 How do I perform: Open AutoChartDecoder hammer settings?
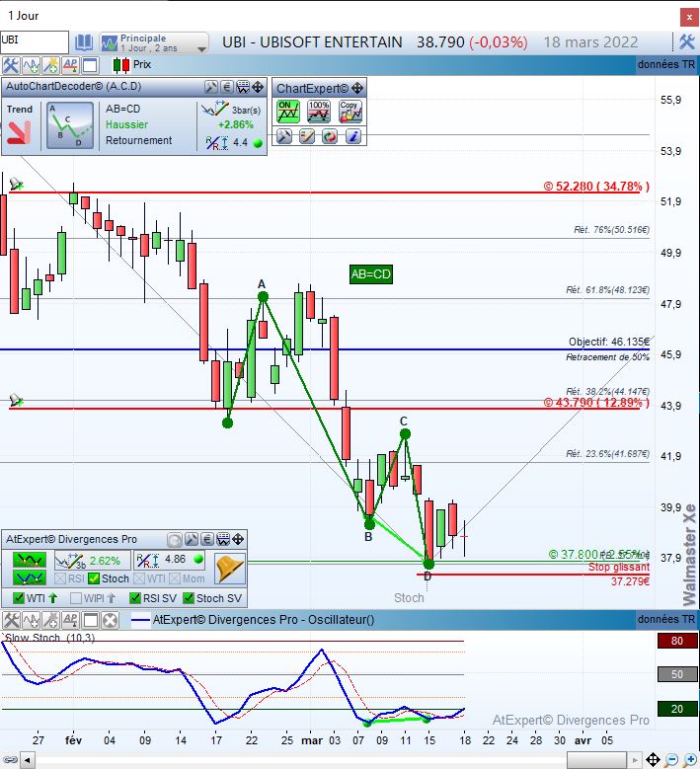pos(211,87)
